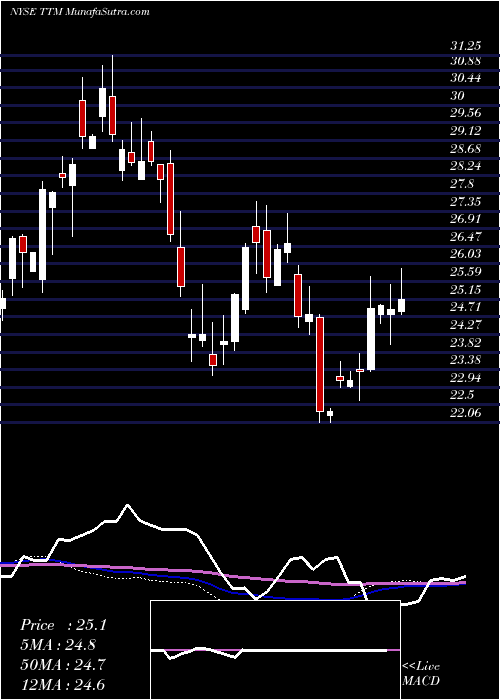
Task: Click the 23.38 price axis label
Action: [465, 360]
